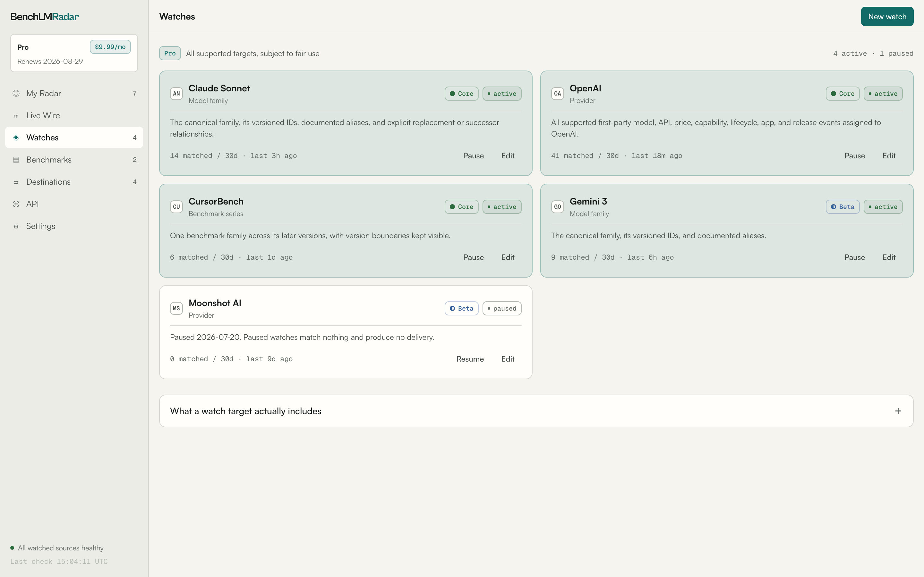Click the My Radar sidebar icon
The width and height of the screenshot is (924, 577).
click(16, 94)
